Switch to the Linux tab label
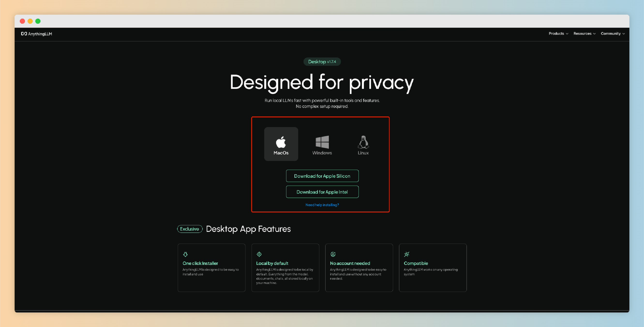644x327 pixels. point(363,153)
